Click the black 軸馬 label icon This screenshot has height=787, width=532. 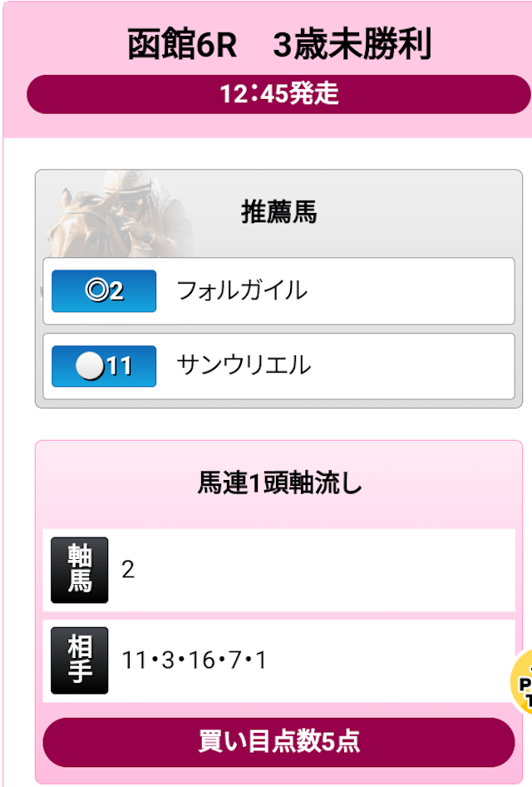coord(79,570)
